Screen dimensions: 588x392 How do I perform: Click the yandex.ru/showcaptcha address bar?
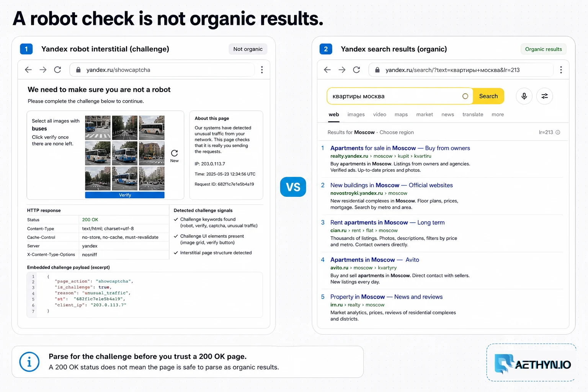pos(162,70)
